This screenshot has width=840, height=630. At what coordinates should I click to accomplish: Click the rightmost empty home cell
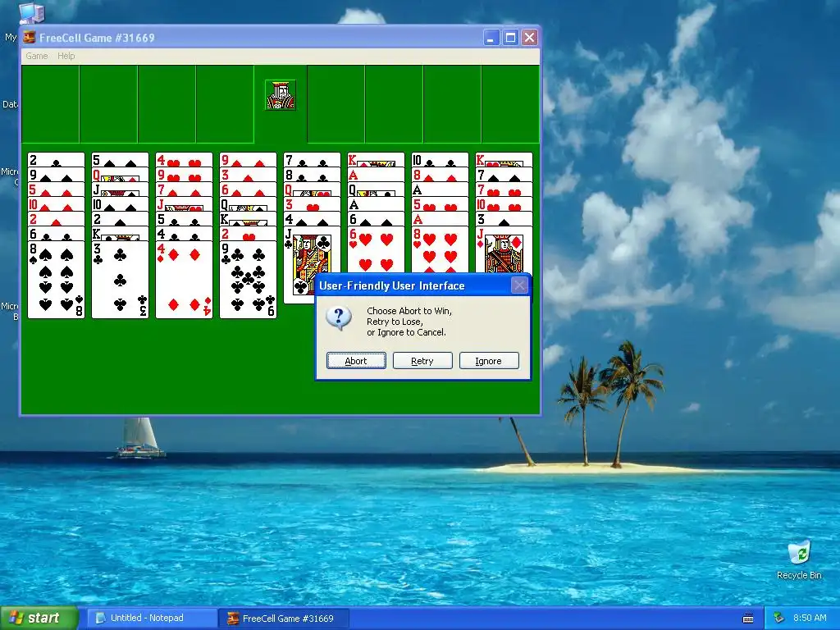[x=510, y=104]
